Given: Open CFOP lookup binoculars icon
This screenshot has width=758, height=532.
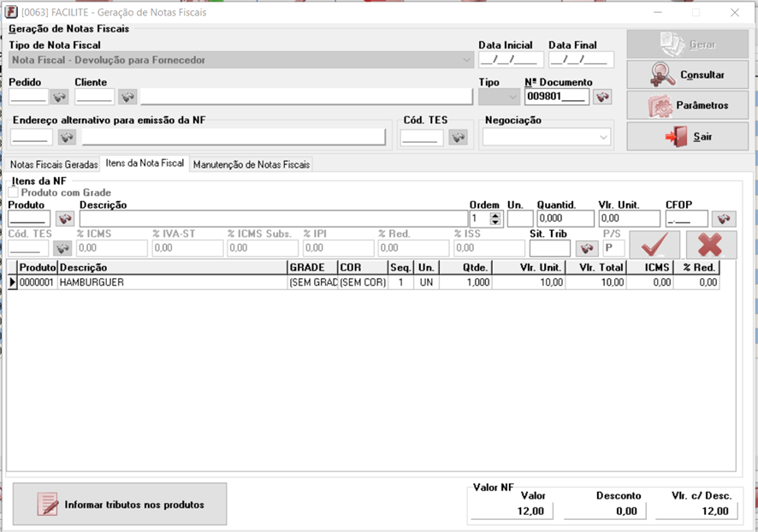Looking at the screenshot, I should (x=723, y=219).
